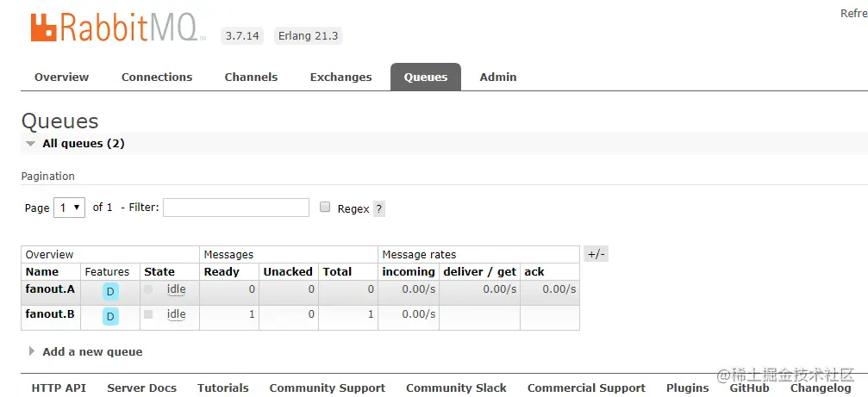Select the Queues tab
The height and width of the screenshot is (397, 868).
[426, 77]
